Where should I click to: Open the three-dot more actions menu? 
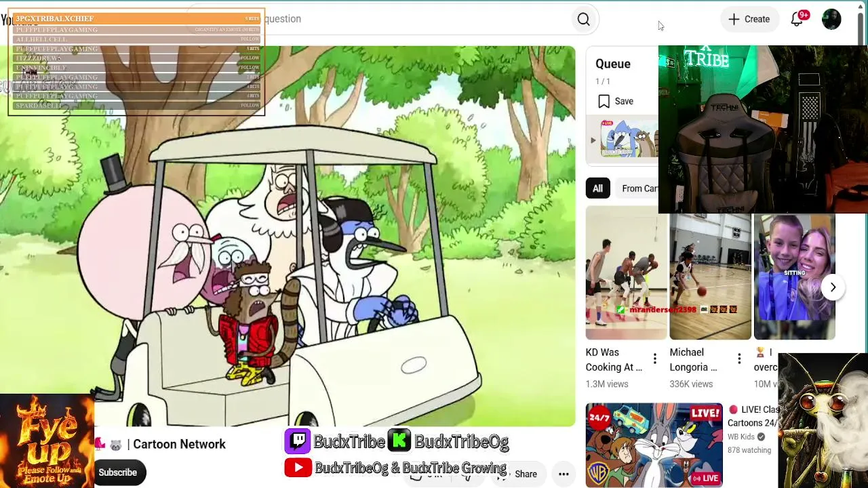(x=564, y=474)
